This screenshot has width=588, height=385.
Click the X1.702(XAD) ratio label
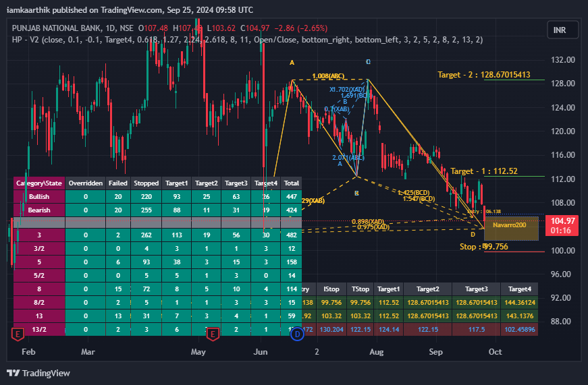(347, 90)
